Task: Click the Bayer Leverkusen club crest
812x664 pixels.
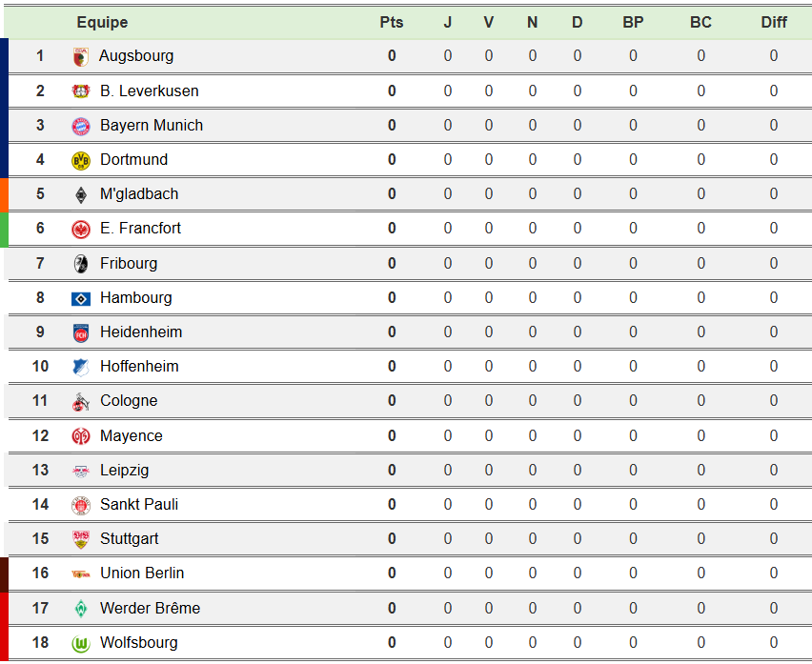Action: tap(81, 91)
